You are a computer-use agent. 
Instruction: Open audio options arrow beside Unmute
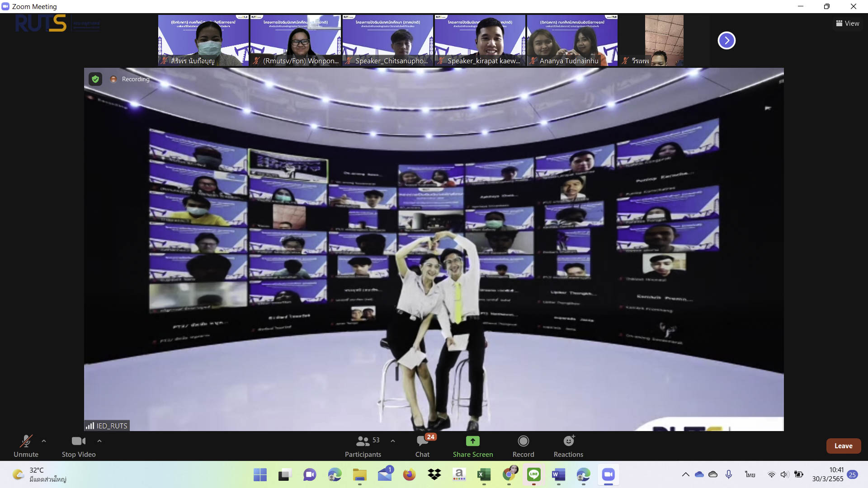click(44, 441)
